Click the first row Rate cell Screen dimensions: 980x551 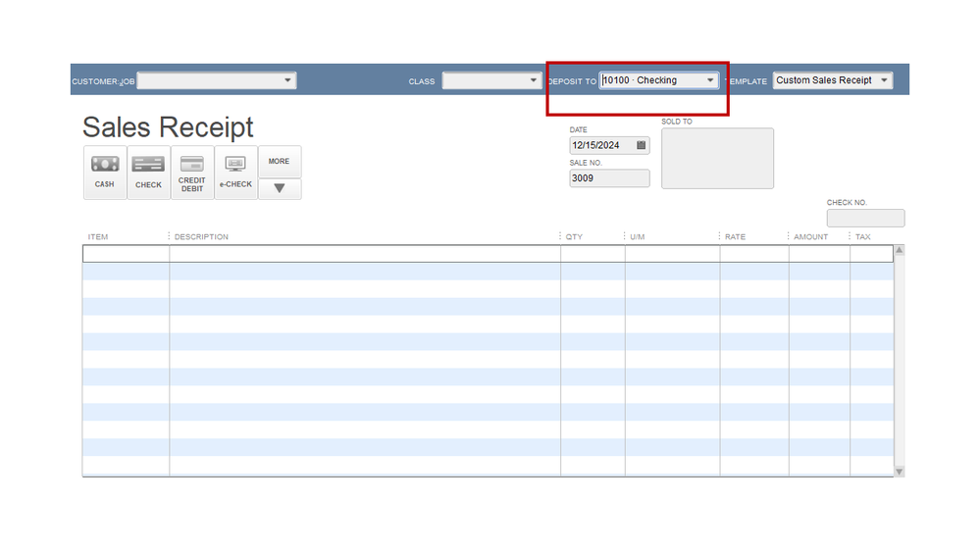tap(754, 254)
